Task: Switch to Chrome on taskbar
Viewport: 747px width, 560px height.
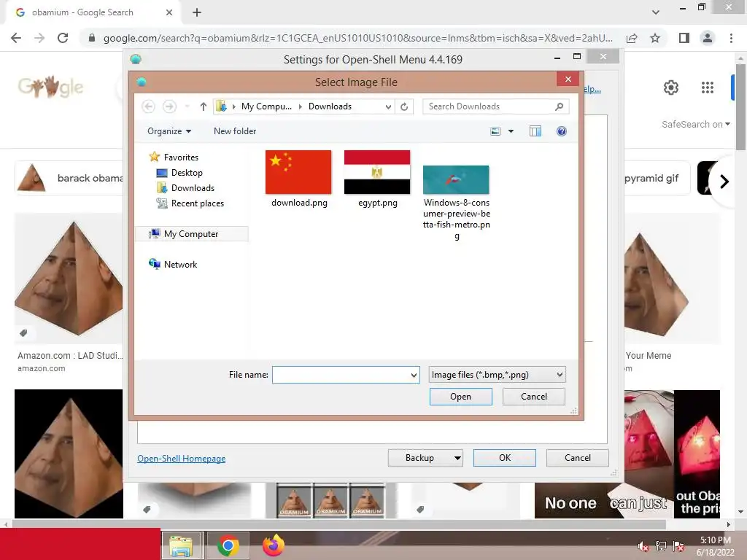Action: [x=228, y=545]
